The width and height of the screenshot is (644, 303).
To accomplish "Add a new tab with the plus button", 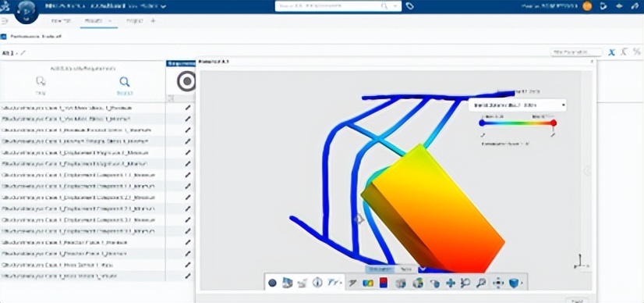I will (153, 20).
